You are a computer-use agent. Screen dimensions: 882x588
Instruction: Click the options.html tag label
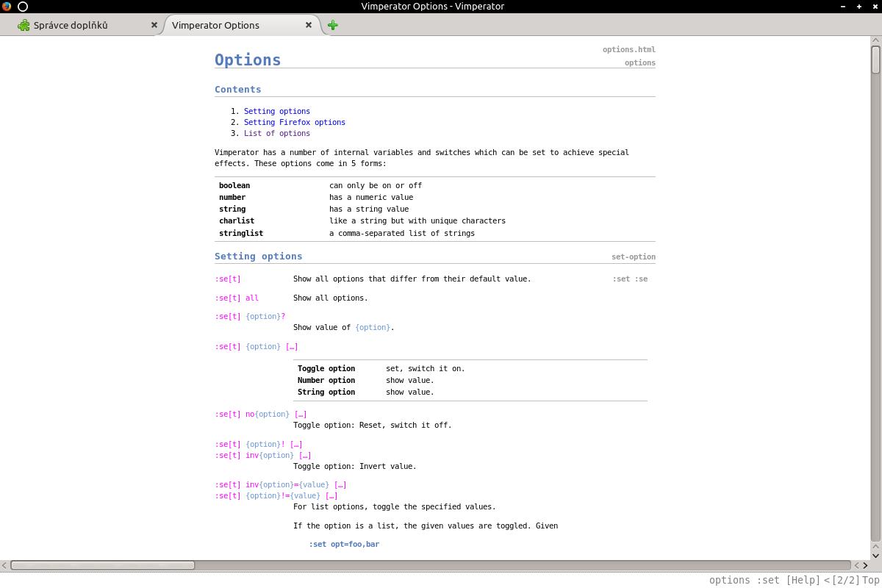(x=629, y=50)
